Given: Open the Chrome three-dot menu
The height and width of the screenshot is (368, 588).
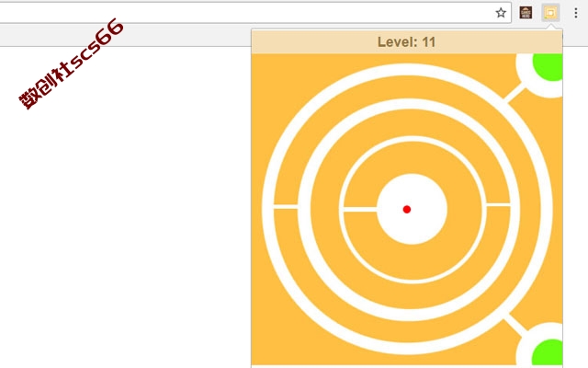Looking at the screenshot, I should (576, 13).
